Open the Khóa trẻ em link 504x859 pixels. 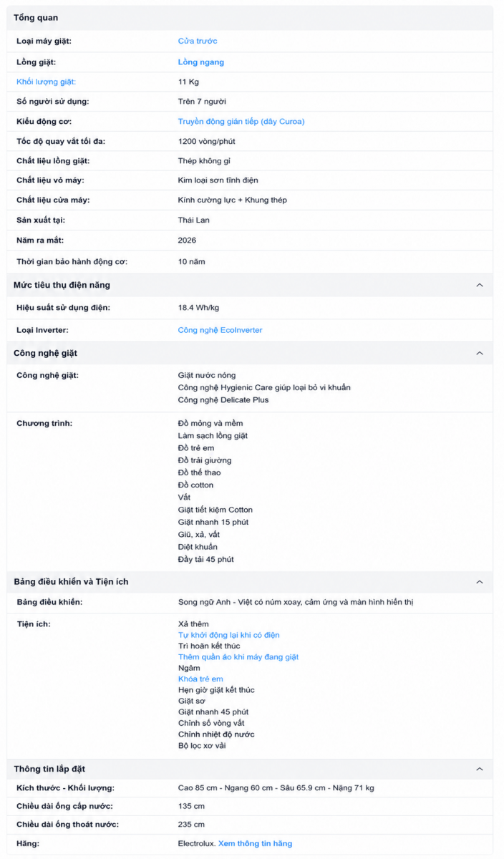coord(200,679)
